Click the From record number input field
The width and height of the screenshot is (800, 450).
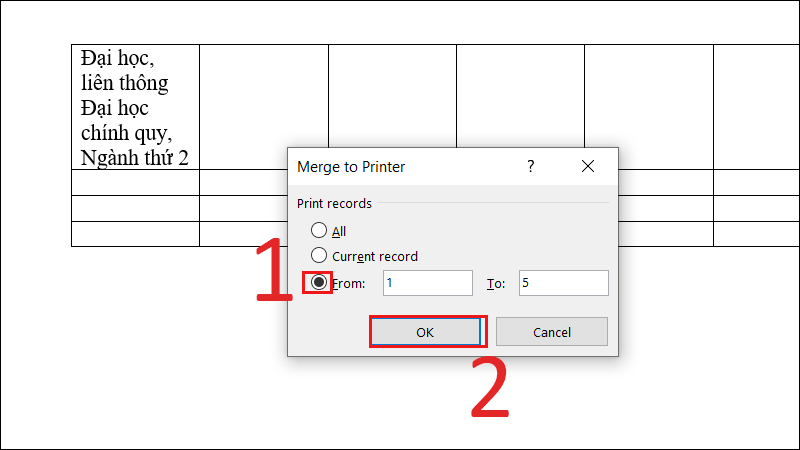click(427, 283)
